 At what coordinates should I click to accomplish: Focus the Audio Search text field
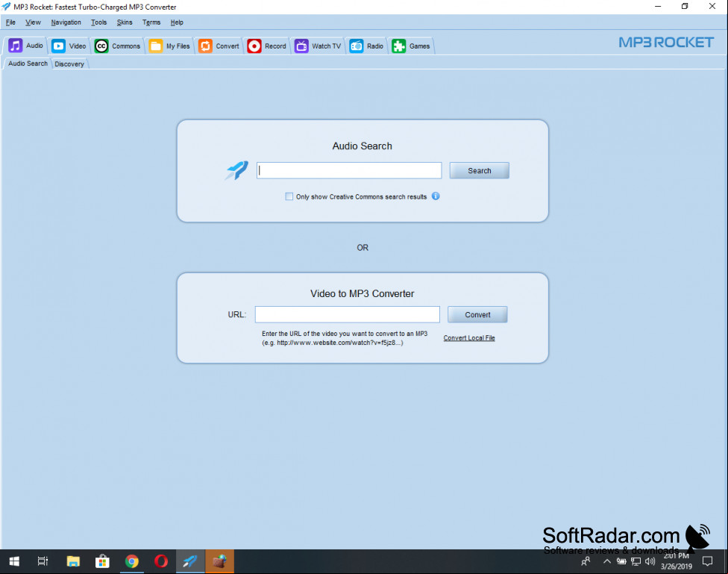[349, 171]
